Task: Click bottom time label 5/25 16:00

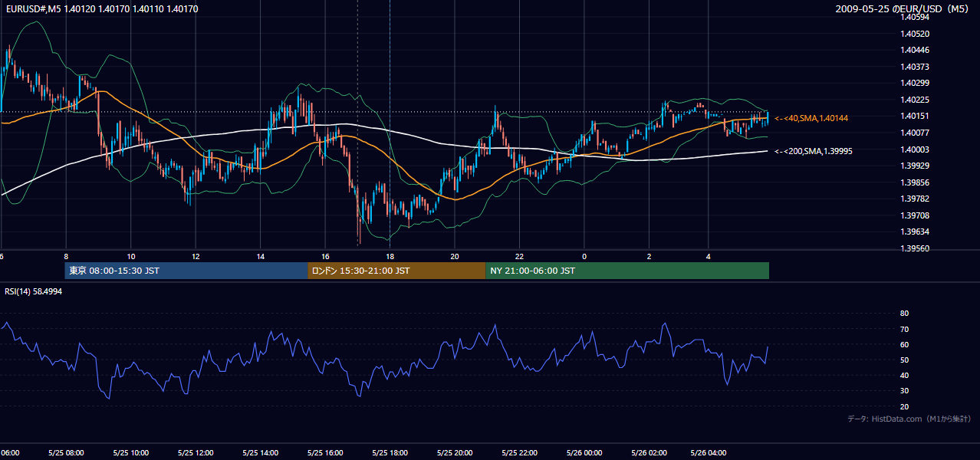Action: 324,452
